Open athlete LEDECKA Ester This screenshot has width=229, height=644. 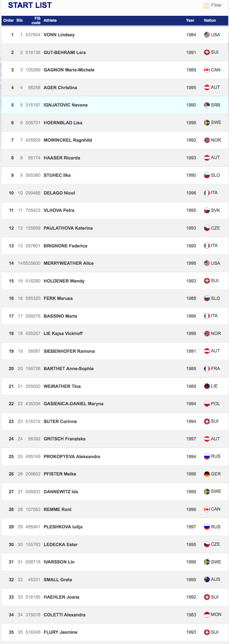(61, 545)
